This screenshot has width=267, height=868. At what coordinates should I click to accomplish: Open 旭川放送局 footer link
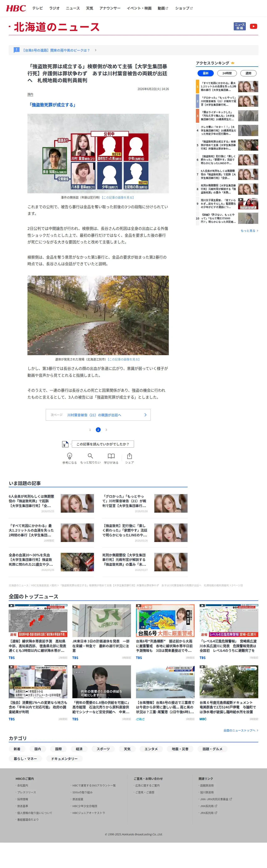[x=207, y=792]
